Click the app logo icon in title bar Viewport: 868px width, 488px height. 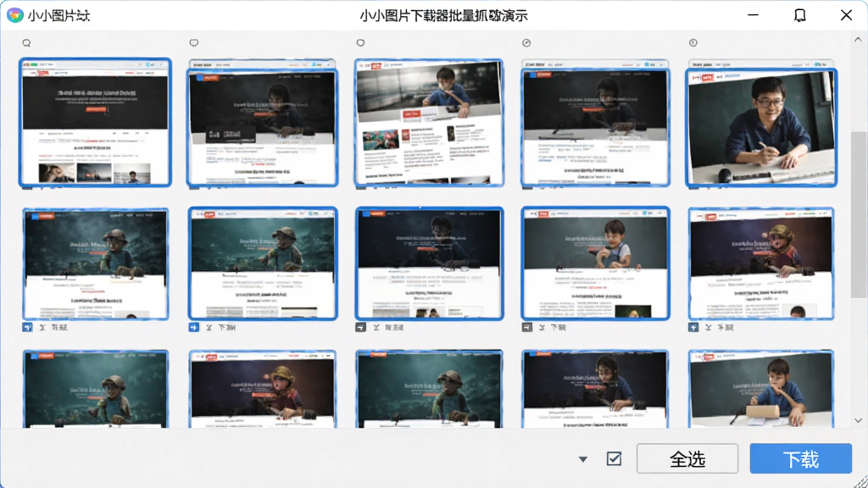click(15, 15)
